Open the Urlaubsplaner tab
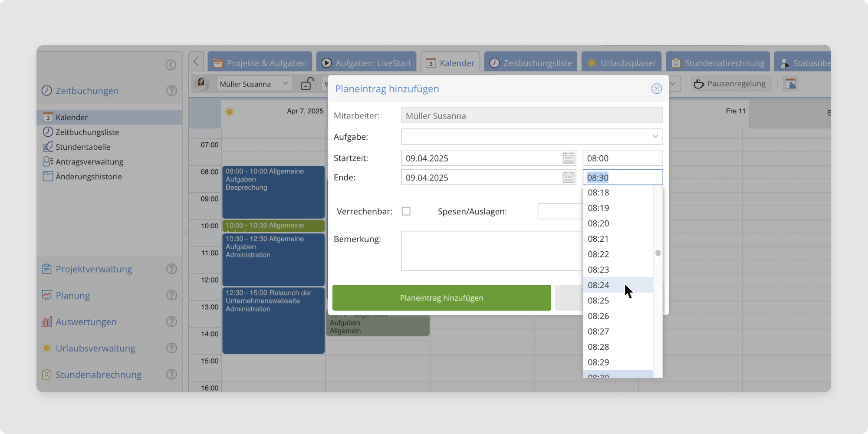 pos(621,63)
